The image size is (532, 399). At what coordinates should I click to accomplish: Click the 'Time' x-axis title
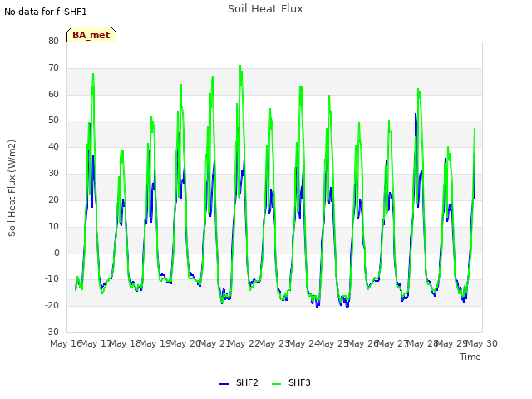click(x=470, y=357)
